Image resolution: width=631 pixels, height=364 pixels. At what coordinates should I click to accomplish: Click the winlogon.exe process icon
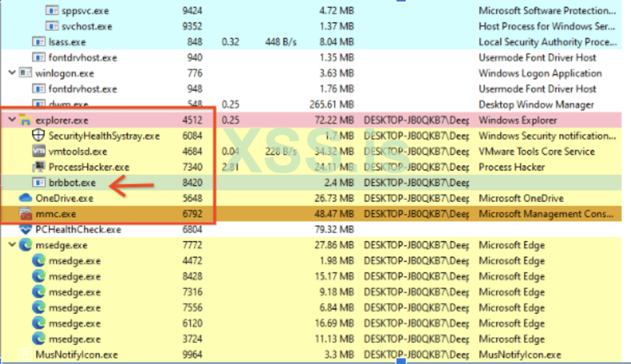coord(25,73)
